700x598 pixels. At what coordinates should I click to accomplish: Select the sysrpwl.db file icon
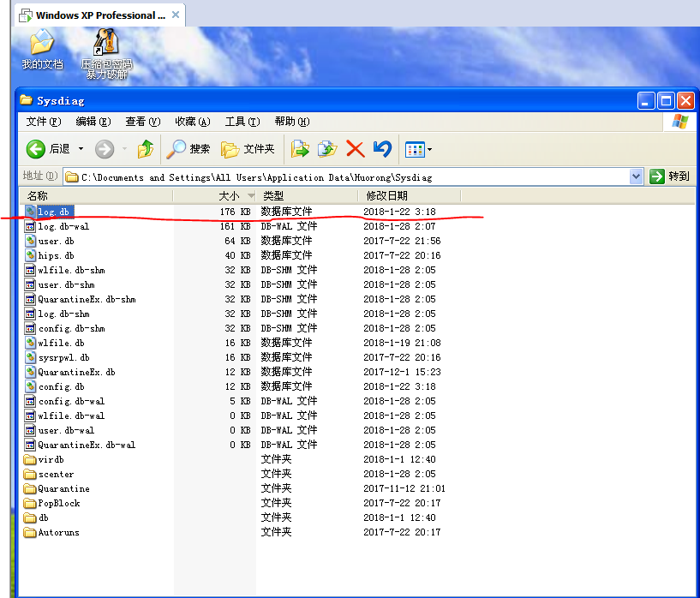pos(30,357)
